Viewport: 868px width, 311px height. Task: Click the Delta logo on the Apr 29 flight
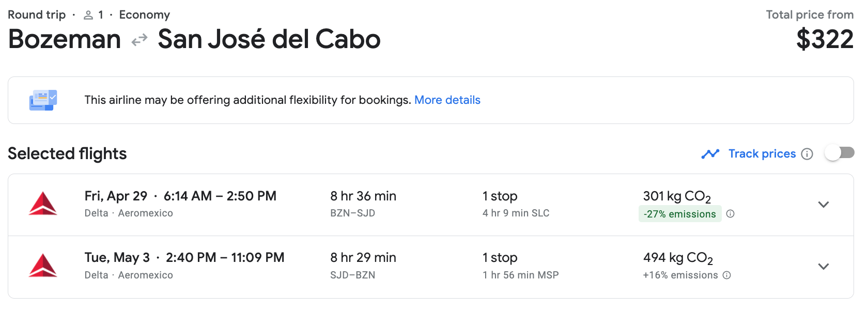[x=43, y=204]
